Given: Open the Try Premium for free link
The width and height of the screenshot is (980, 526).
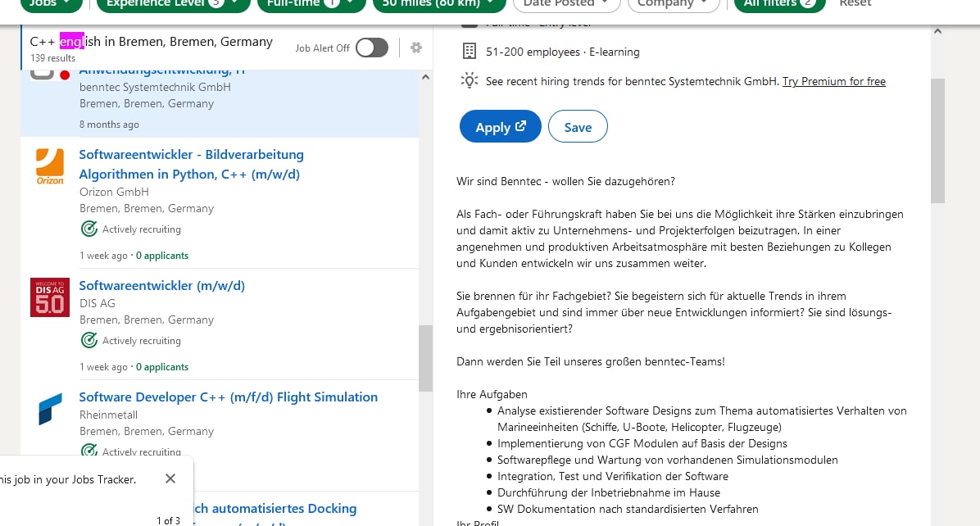Looking at the screenshot, I should coord(834,81).
